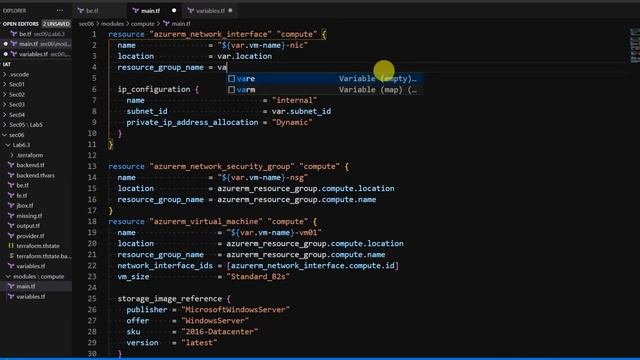Click JSON braces icon beside terraform.tfstate
Screen dimensions: 640x360
11,246
